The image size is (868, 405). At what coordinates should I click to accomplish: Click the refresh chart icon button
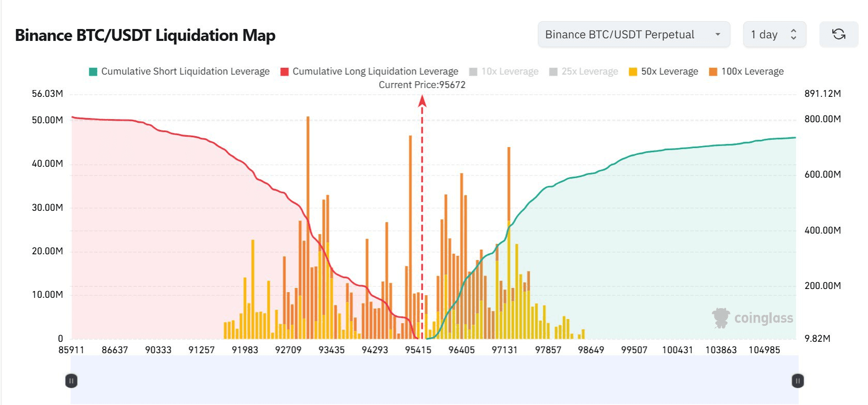coord(839,34)
